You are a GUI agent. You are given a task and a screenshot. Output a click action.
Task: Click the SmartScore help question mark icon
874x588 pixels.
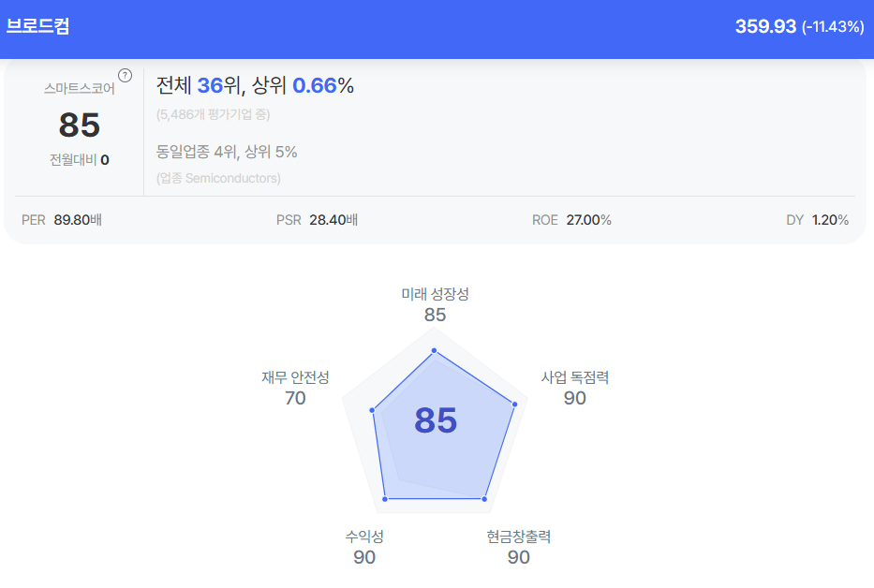[126, 75]
